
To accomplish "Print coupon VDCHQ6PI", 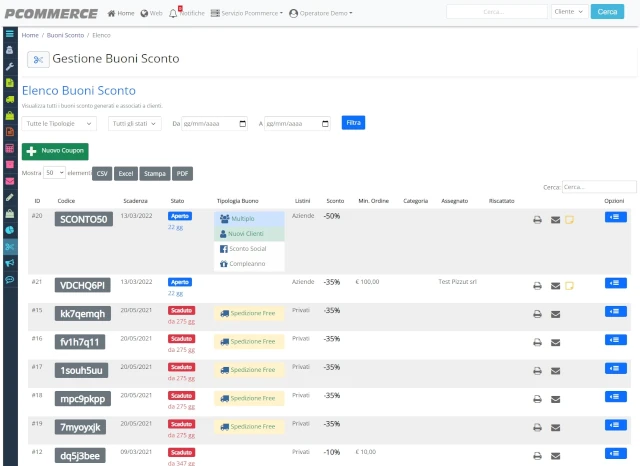I will (538, 286).
